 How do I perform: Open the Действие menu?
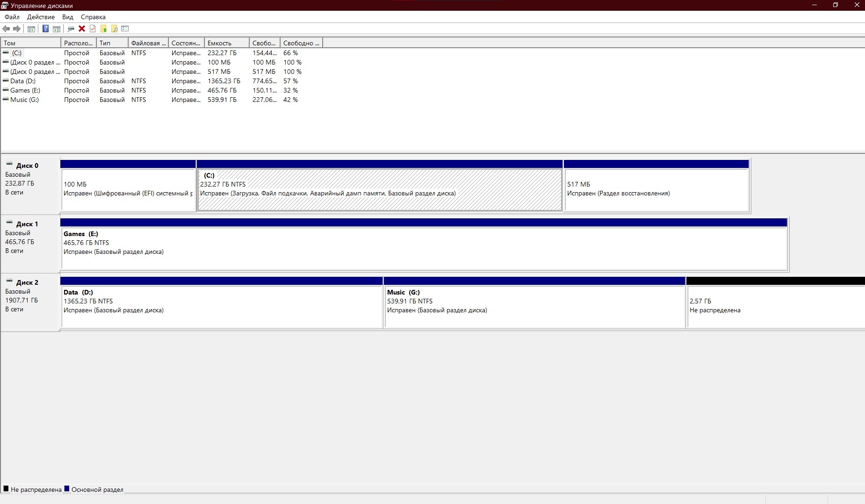(41, 17)
